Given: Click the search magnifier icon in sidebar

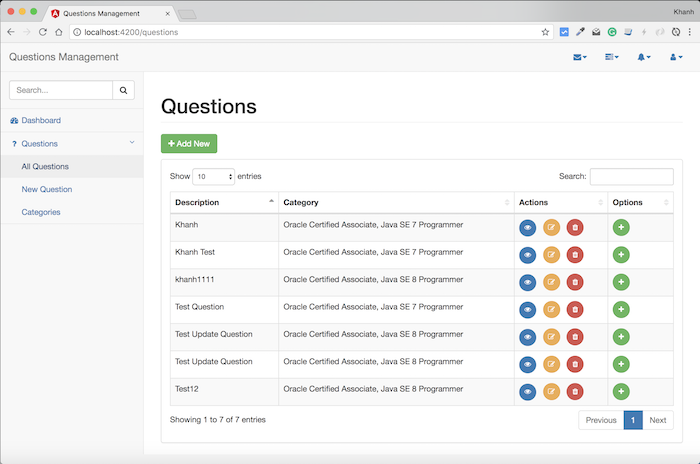Looking at the screenshot, I should tap(123, 90).
